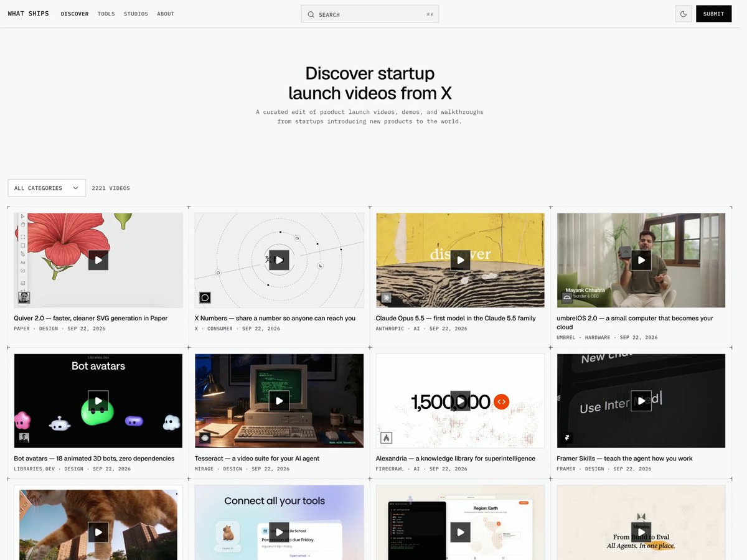
Task: Click the LIBRARIES.DEV company label
Action: pos(34,469)
